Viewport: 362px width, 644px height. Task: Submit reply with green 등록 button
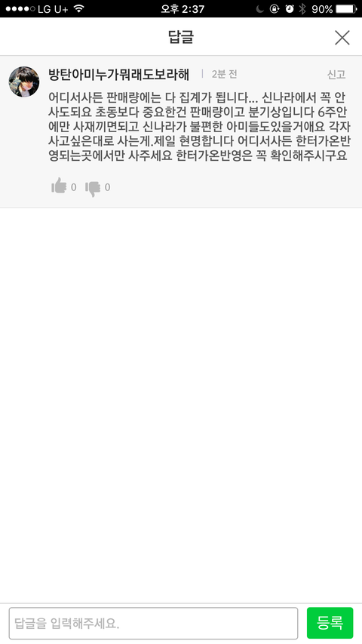330,623
